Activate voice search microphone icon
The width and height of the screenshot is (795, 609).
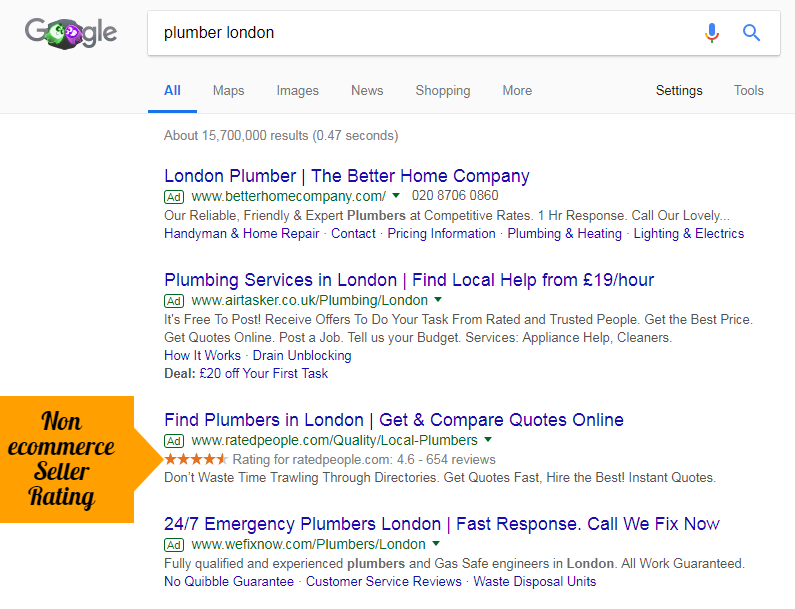point(712,33)
